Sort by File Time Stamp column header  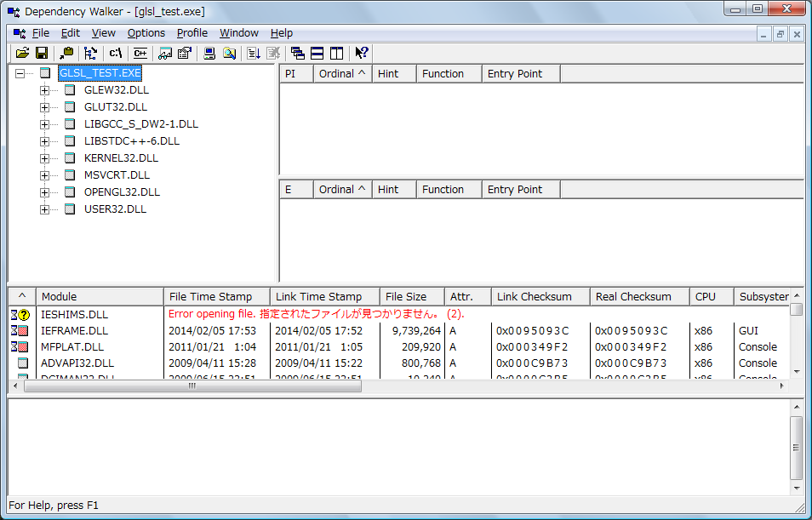tap(217, 297)
